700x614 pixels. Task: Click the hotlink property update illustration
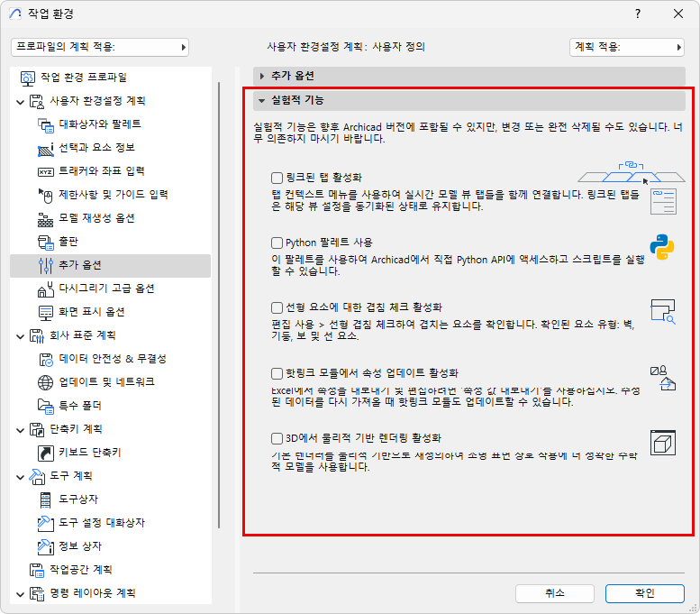click(x=663, y=378)
